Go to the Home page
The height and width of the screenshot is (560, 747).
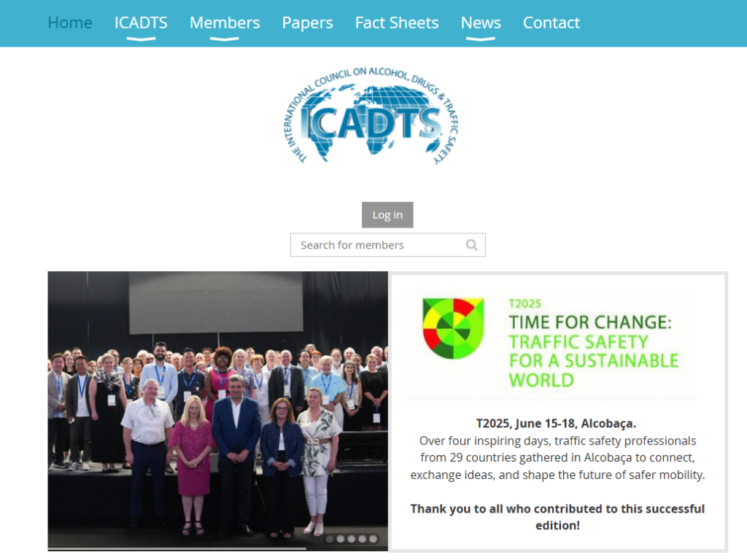(x=70, y=23)
